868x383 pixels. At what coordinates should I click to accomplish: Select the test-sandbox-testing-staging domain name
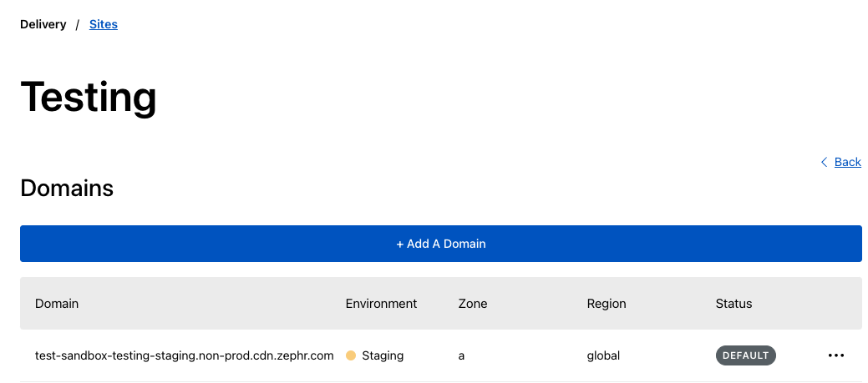184,355
